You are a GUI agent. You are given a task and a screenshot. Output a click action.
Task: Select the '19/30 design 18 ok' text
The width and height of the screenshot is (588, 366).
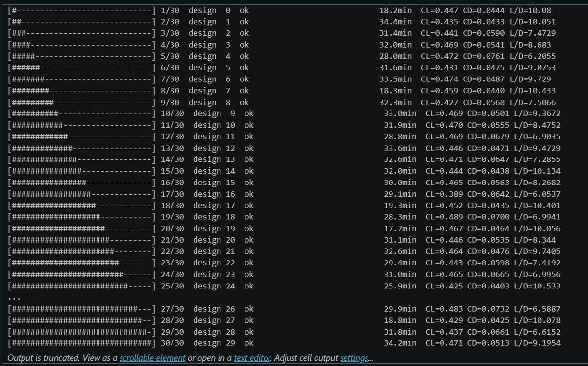pyautogui.click(x=207, y=217)
